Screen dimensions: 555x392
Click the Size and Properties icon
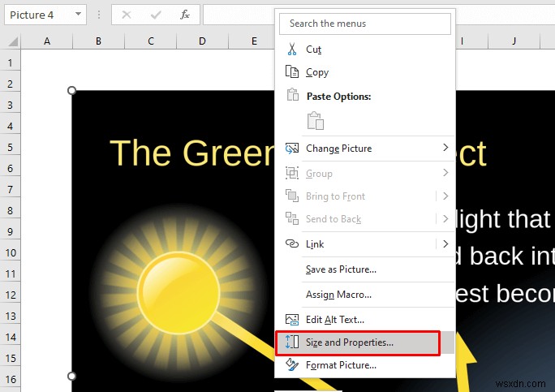pyautogui.click(x=292, y=342)
